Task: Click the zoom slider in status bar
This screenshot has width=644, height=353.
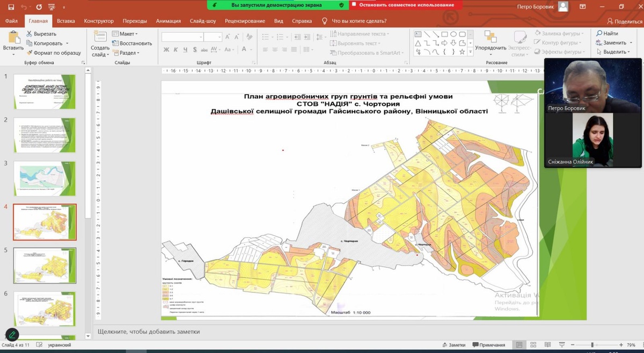Action: pyautogui.click(x=592, y=345)
